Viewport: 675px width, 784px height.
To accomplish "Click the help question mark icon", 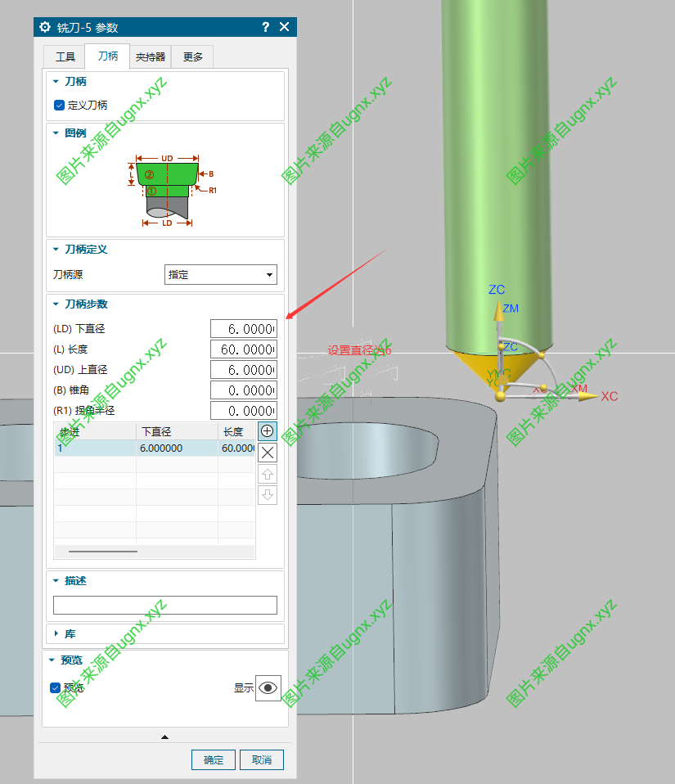I will pos(265,27).
